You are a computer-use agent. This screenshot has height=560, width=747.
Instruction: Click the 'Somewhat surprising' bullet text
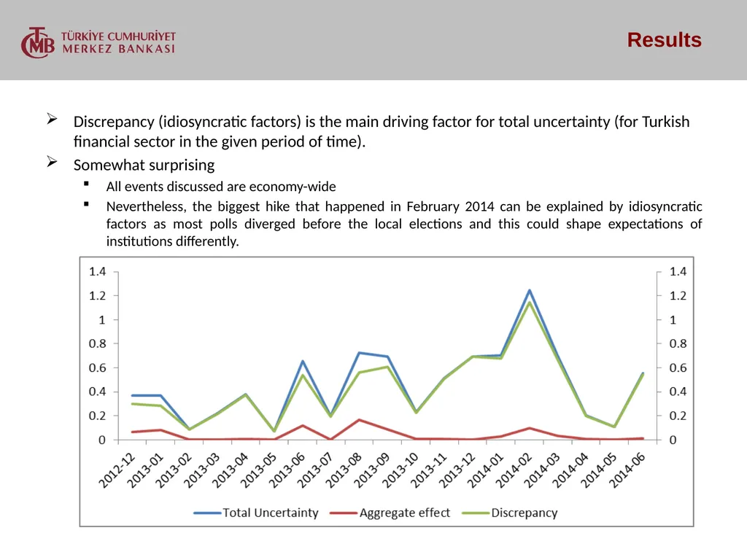(x=144, y=165)
